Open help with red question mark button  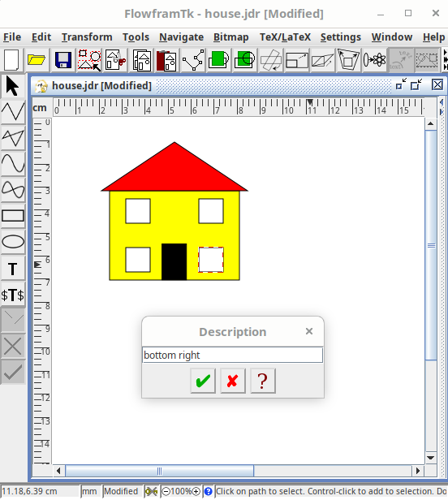point(263,381)
